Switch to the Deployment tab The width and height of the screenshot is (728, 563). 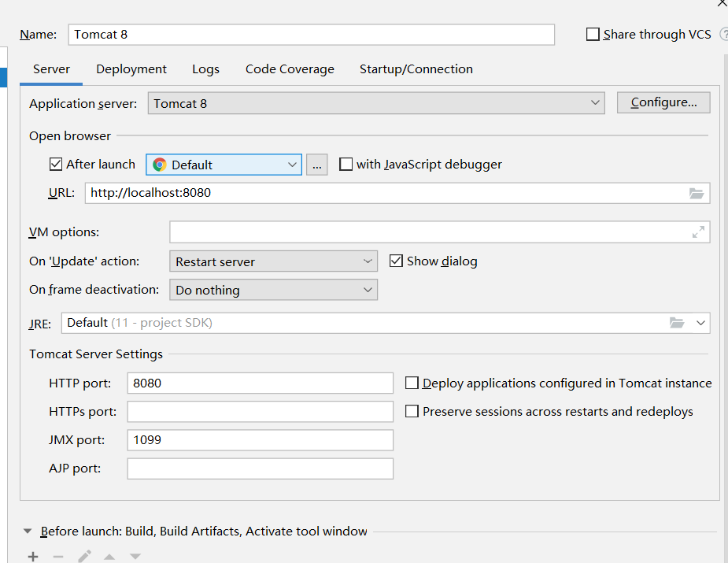tap(131, 69)
